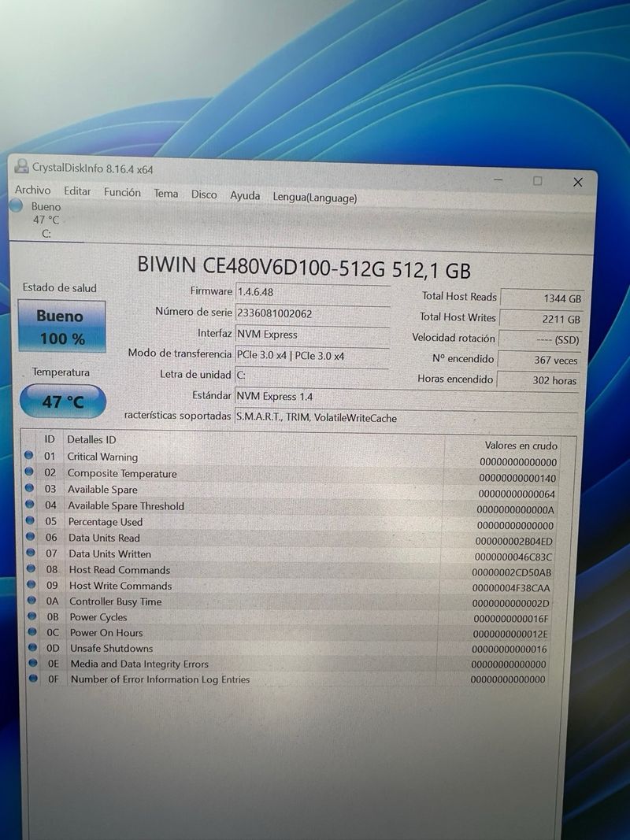Click the blue status dot for Data Units Read
The image size is (630, 840).
click(31, 536)
